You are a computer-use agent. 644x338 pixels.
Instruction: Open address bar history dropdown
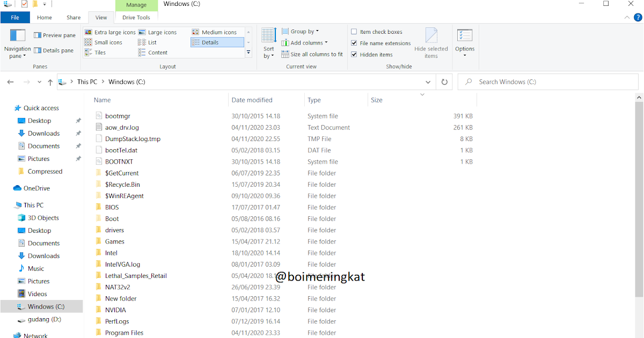428,82
